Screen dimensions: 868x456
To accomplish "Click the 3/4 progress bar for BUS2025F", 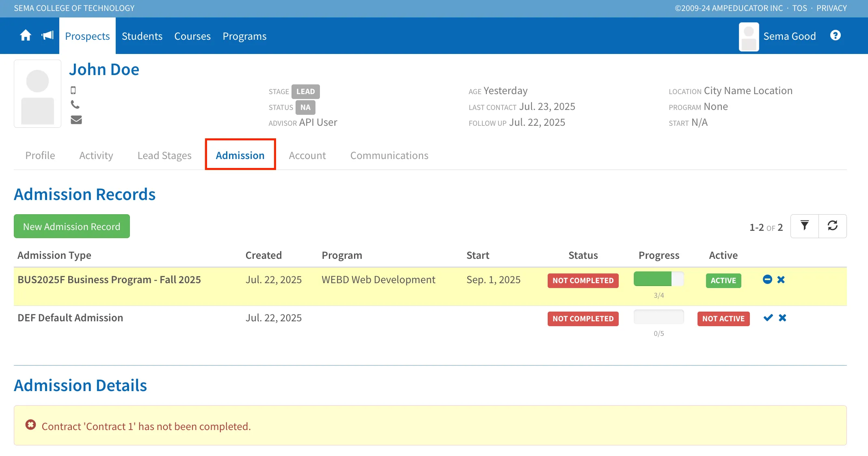I will click(x=659, y=279).
